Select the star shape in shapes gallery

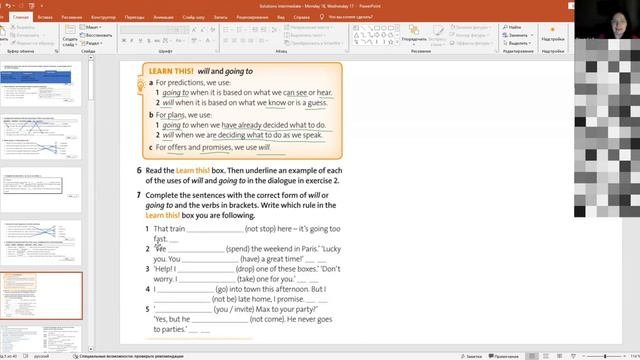[391, 42]
